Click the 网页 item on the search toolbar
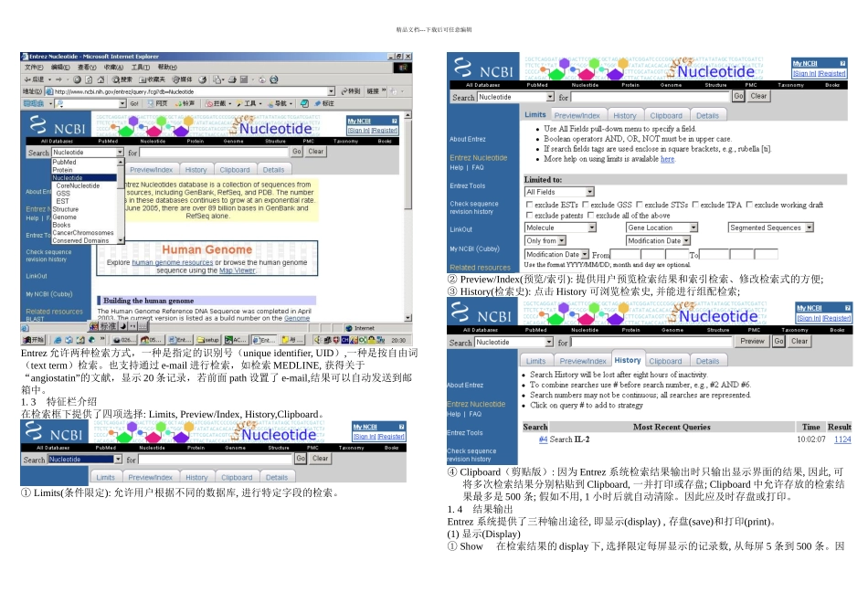This screenshot has height=614, width=868. [x=158, y=103]
